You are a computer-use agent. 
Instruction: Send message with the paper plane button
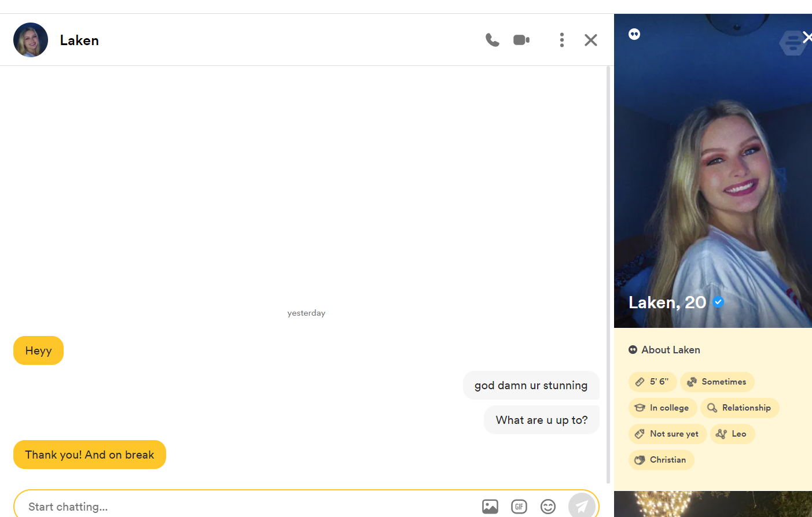coord(582,505)
